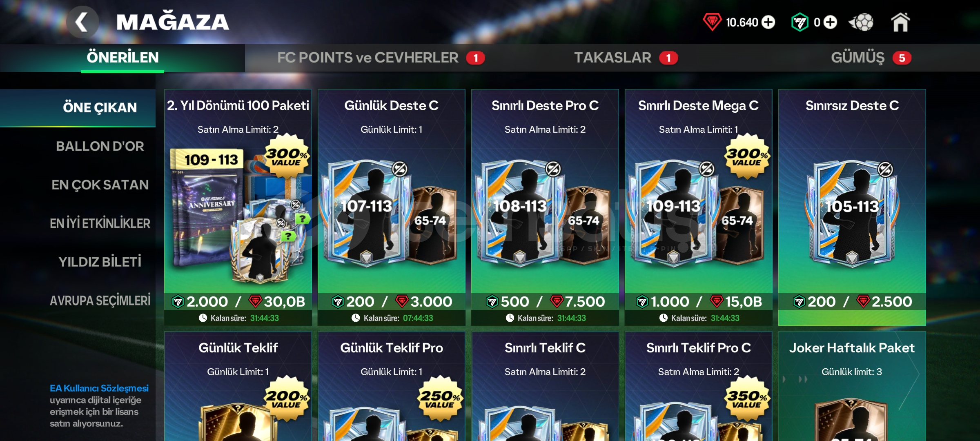
Task: Buy Sınırsız Deste C for 200 / 2.500
Action: point(852,302)
